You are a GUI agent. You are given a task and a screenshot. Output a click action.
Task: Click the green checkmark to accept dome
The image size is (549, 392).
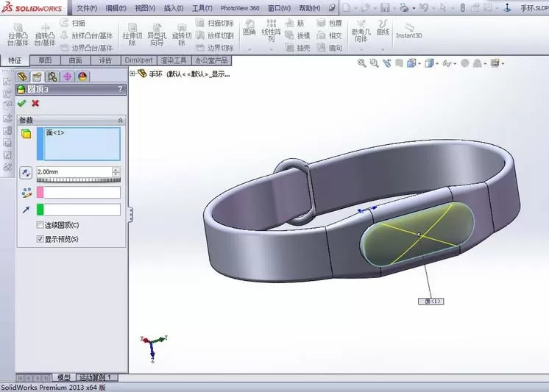tap(21, 103)
